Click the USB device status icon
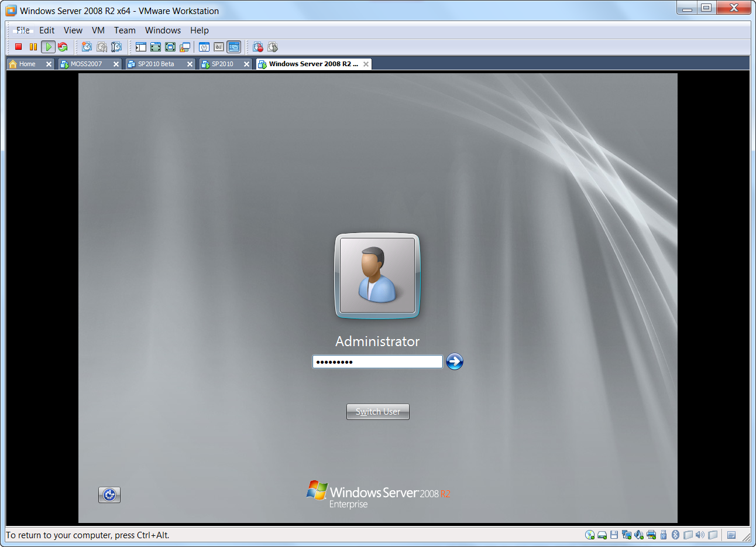 664,535
